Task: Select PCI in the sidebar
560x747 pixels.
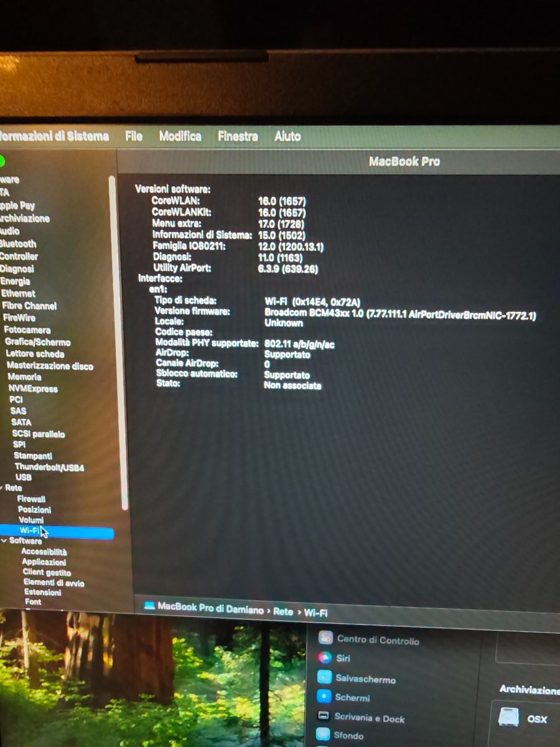Action: click(x=16, y=400)
